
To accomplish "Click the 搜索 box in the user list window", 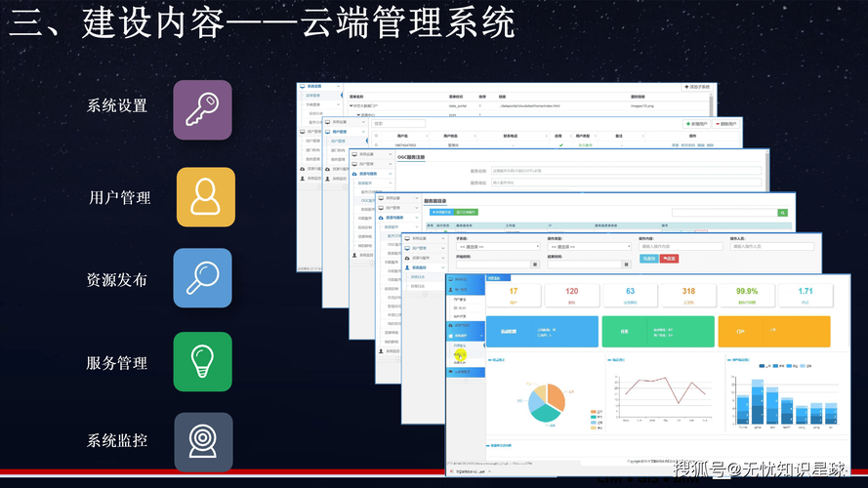I will tap(398, 123).
